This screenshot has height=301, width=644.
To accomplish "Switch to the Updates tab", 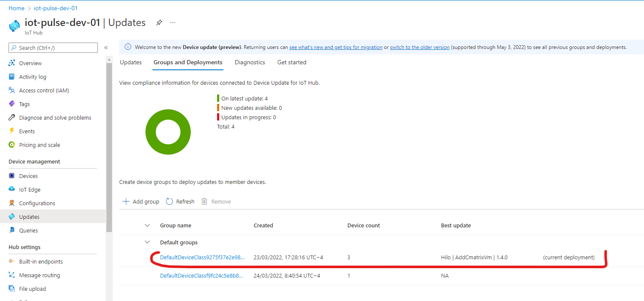I will (130, 62).
